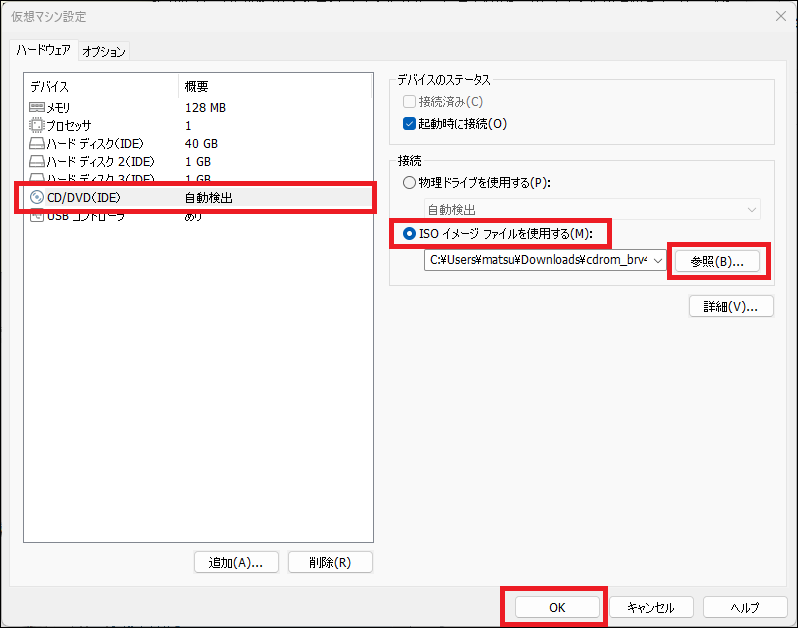Expand the ISO path dropdown arrow
This screenshot has width=798, height=628.
tap(658, 260)
